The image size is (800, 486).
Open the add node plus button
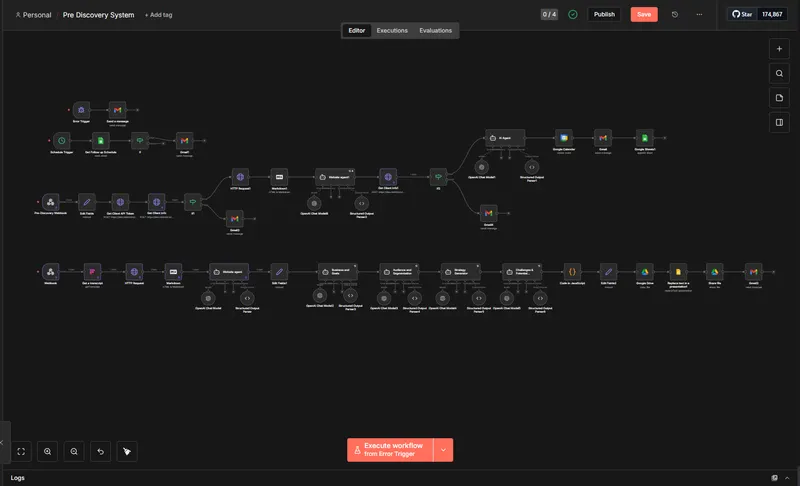(x=779, y=48)
